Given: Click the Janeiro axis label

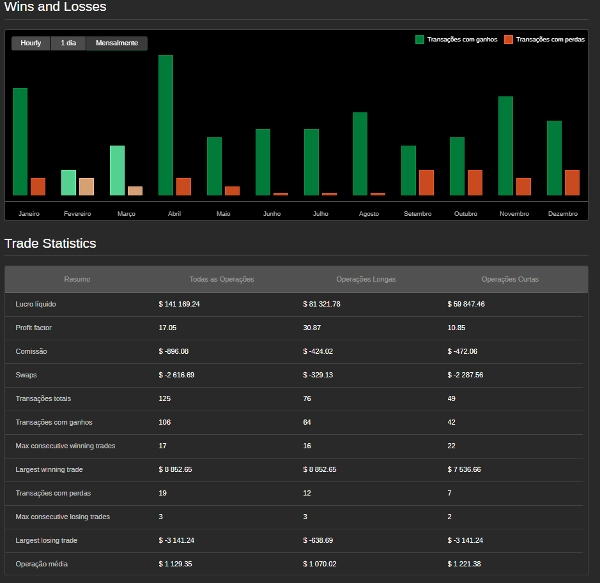Looking at the screenshot, I should point(29,213).
